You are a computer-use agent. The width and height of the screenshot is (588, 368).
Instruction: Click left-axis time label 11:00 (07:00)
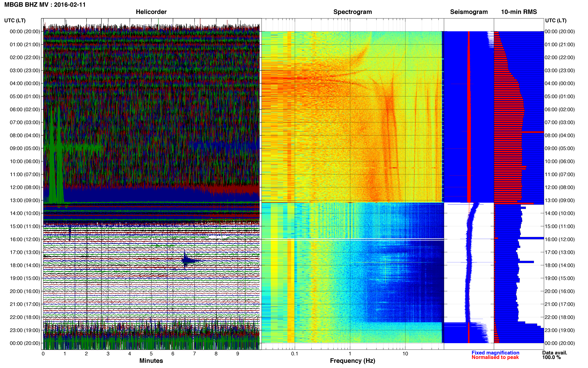pyautogui.click(x=25, y=174)
